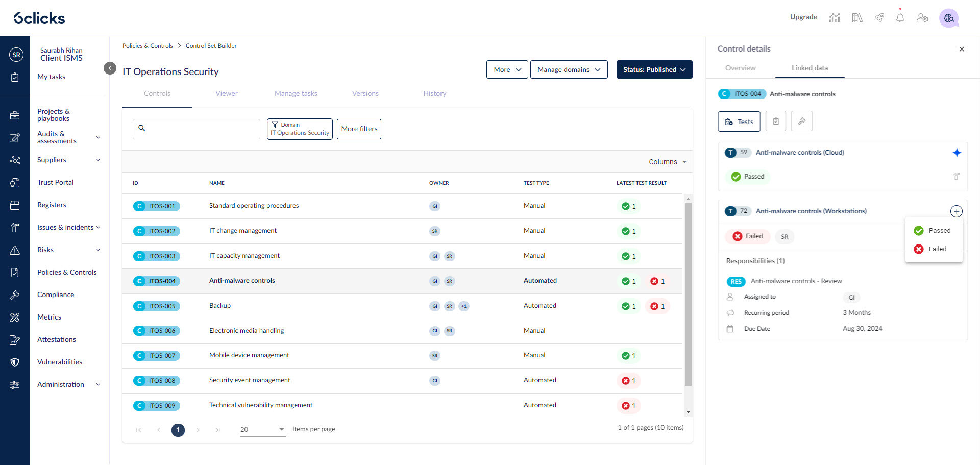Screen dimensions: 980x465
Task: Open the Status: Published dropdown
Action: [654, 69]
